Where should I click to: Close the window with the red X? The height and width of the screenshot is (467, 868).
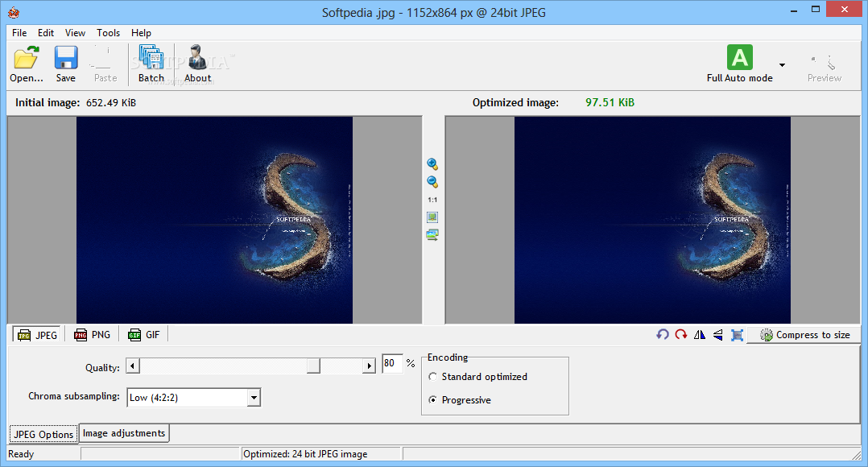(844, 10)
